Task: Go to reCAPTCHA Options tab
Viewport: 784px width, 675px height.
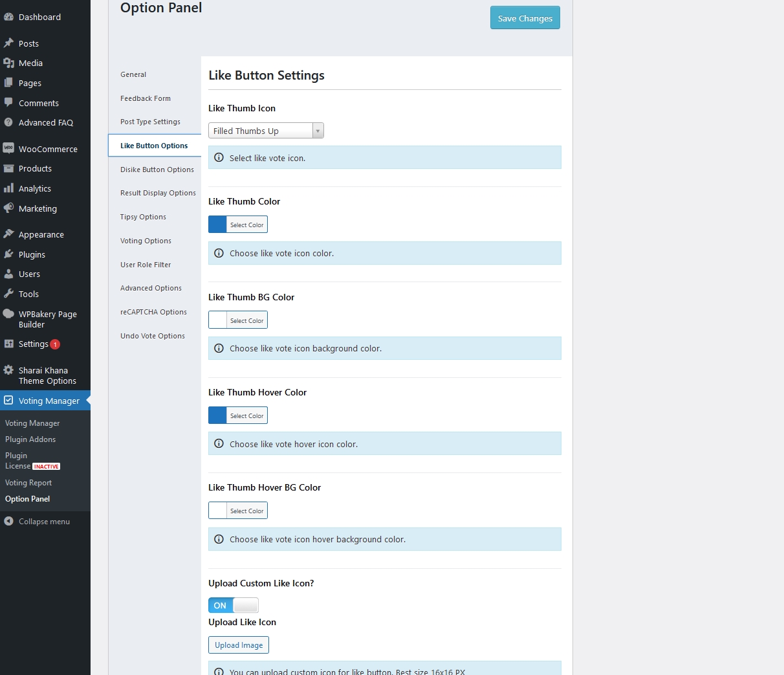Action: (x=153, y=312)
